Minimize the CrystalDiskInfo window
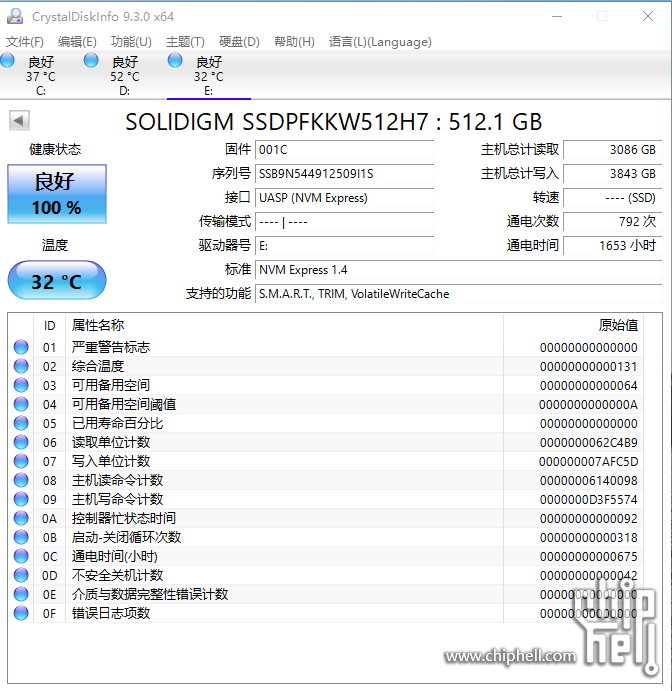This screenshot has width=672, height=691. point(557,16)
